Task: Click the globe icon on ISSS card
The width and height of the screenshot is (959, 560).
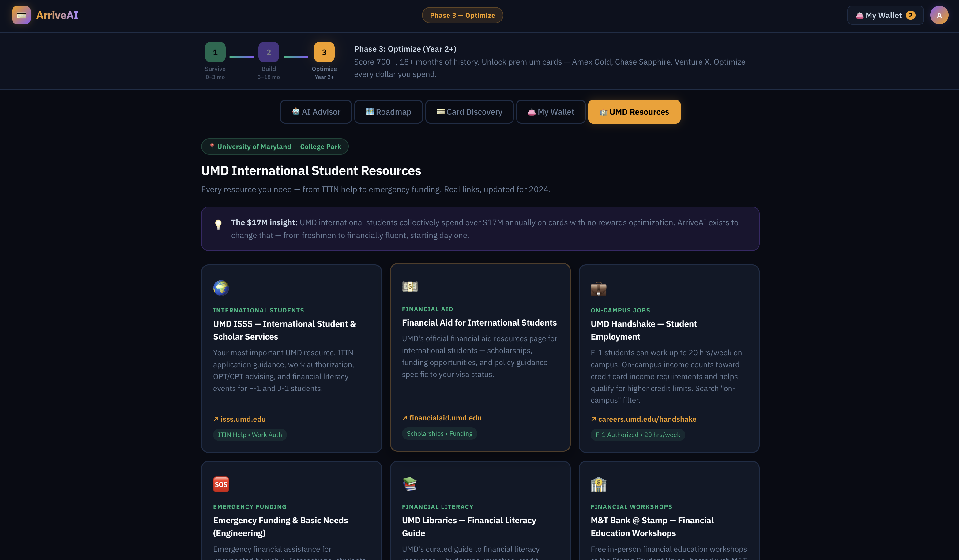Action: pos(221,288)
